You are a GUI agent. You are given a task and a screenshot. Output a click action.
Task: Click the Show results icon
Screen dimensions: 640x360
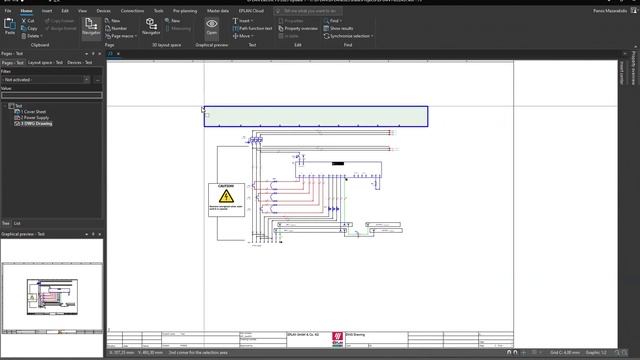coord(326,28)
